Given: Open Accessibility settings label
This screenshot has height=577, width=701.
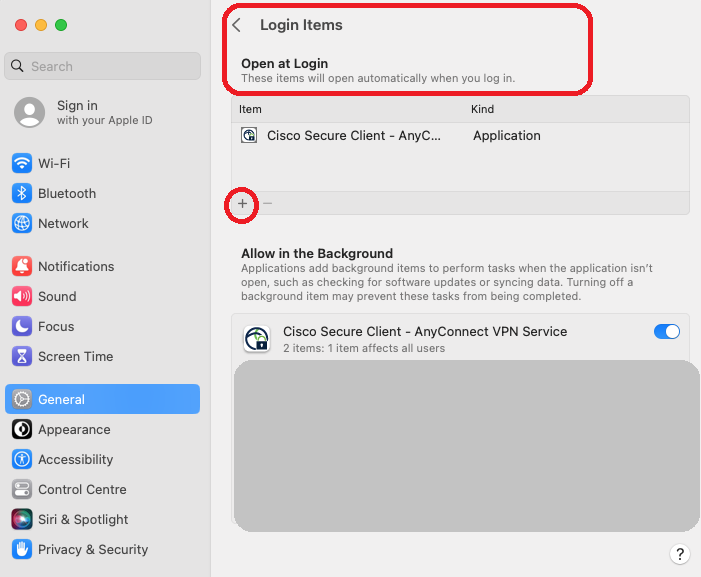Looking at the screenshot, I should (x=76, y=459).
